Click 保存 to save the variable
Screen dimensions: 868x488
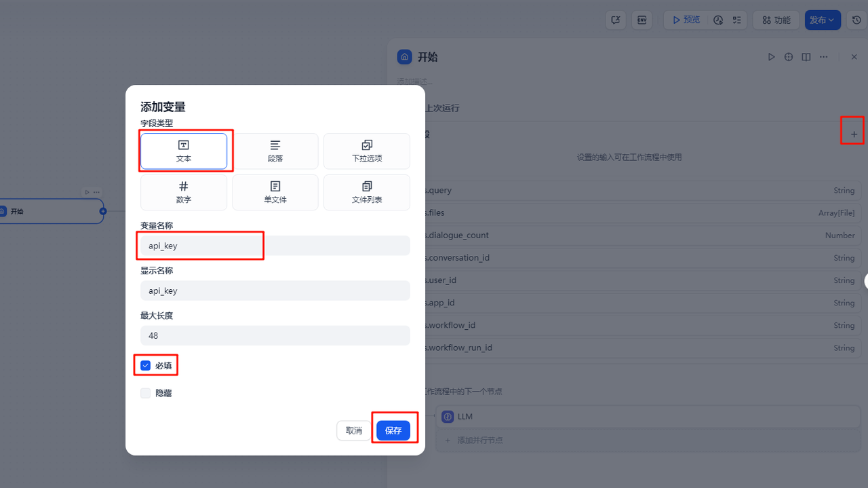pos(393,430)
